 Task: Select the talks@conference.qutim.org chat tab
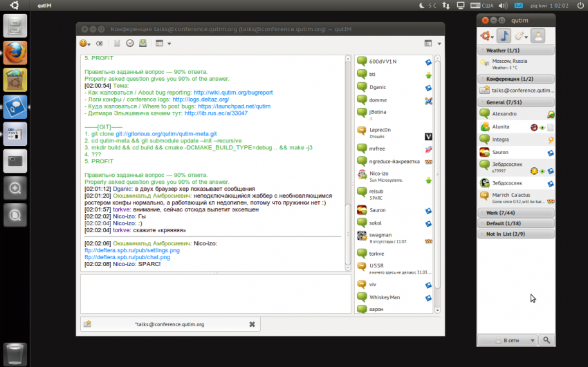coord(169,323)
